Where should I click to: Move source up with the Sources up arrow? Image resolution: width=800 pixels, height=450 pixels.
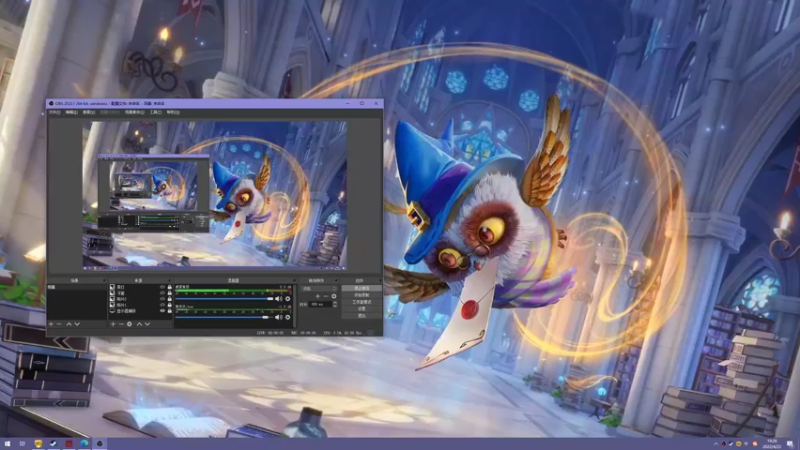pos(139,324)
